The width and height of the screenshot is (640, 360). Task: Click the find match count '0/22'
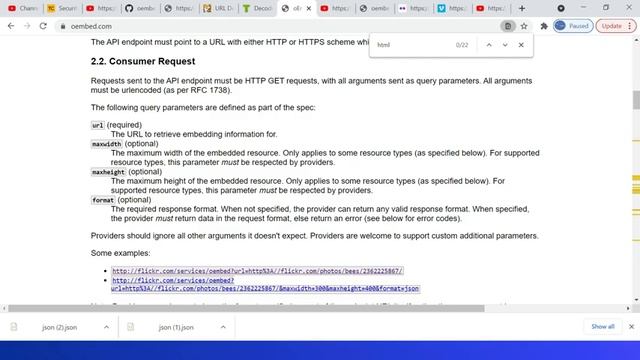coord(462,45)
